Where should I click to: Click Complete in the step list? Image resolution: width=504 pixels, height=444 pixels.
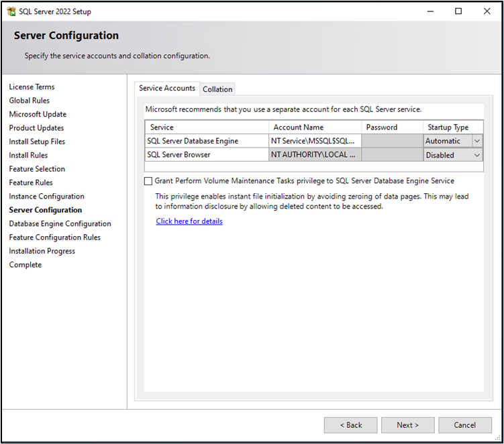tap(26, 265)
